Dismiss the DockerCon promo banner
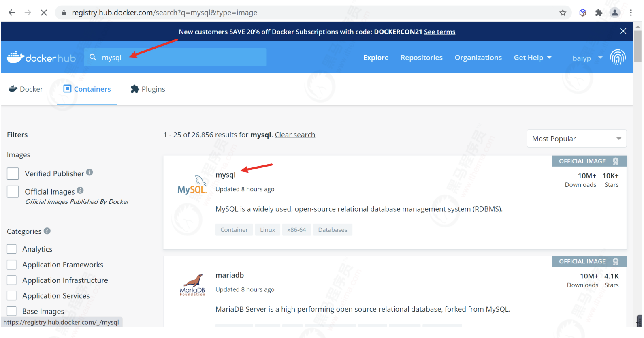The width and height of the screenshot is (644, 338). tap(623, 31)
